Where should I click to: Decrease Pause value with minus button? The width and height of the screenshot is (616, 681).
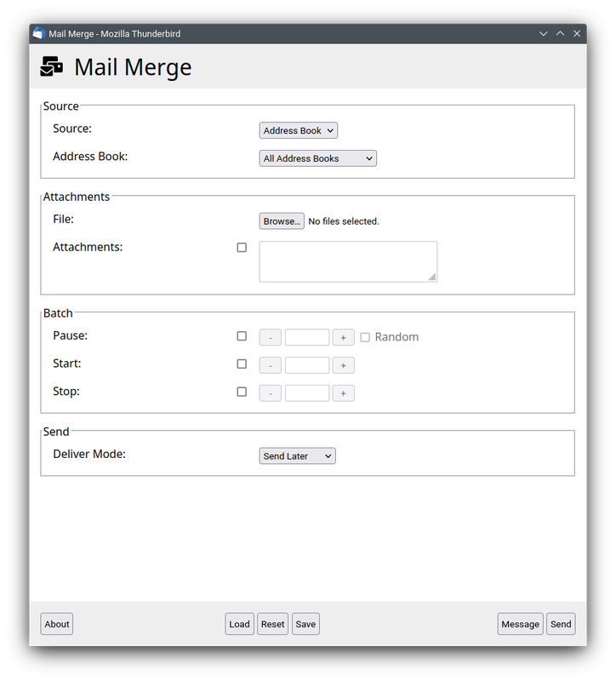pyautogui.click(x=271, y=337)
